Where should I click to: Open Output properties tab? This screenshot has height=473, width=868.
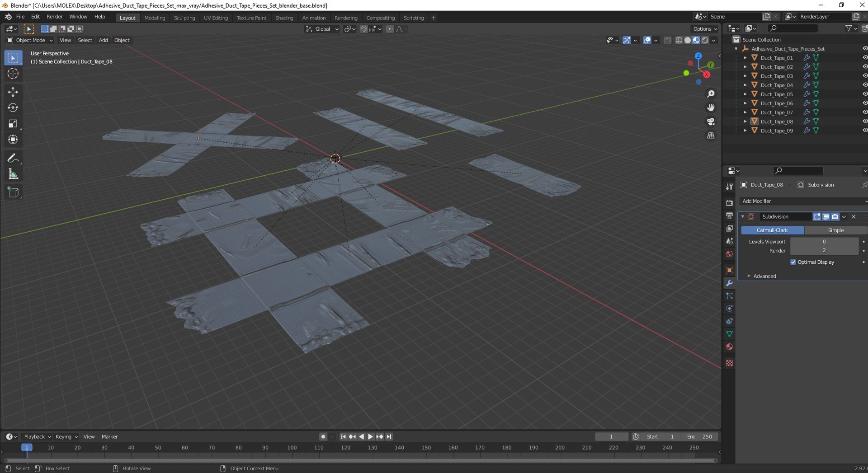(x=729, y=215)
